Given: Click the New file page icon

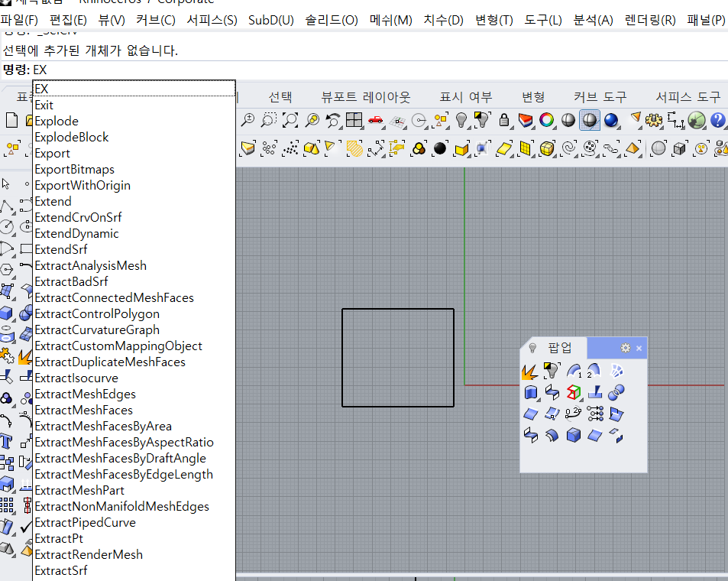Looking at the screenshot, I should (x=11, y=120).
